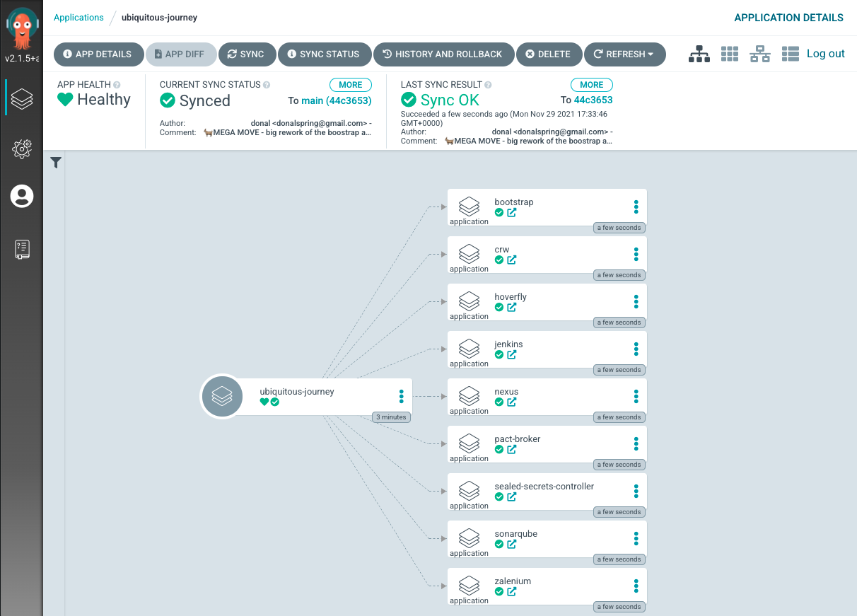Screen dimensions: 857x616
Task: Click More under Last Sync Result
Action: [592, 85]
